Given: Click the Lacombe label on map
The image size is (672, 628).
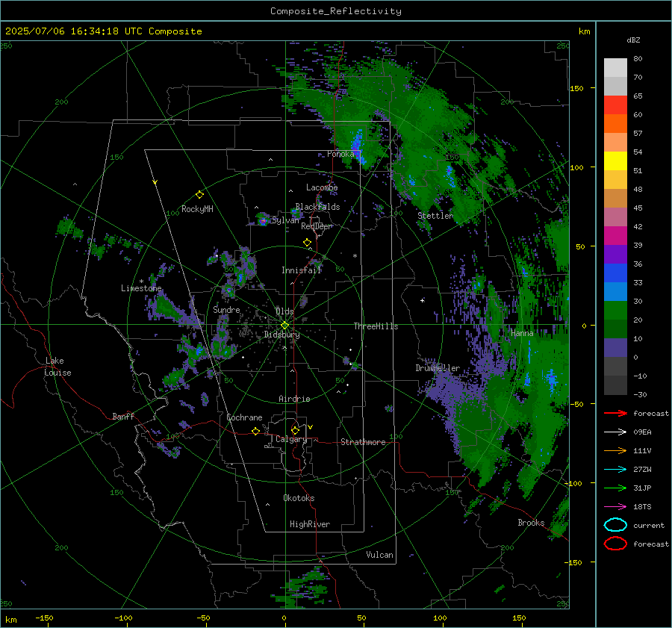Looking at the screenshot, I should coord(322,187).
